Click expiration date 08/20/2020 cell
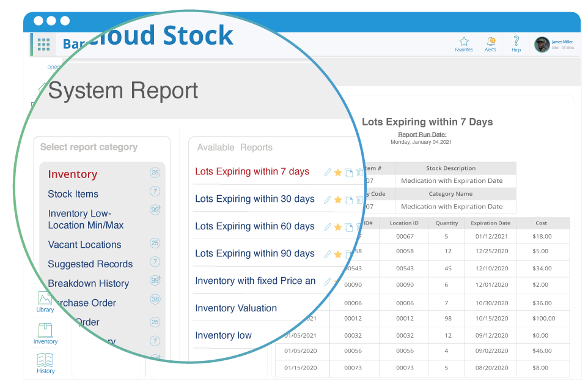Image resolution: width=588 pixels, height=386 pixels. click(x=491, y=368)
